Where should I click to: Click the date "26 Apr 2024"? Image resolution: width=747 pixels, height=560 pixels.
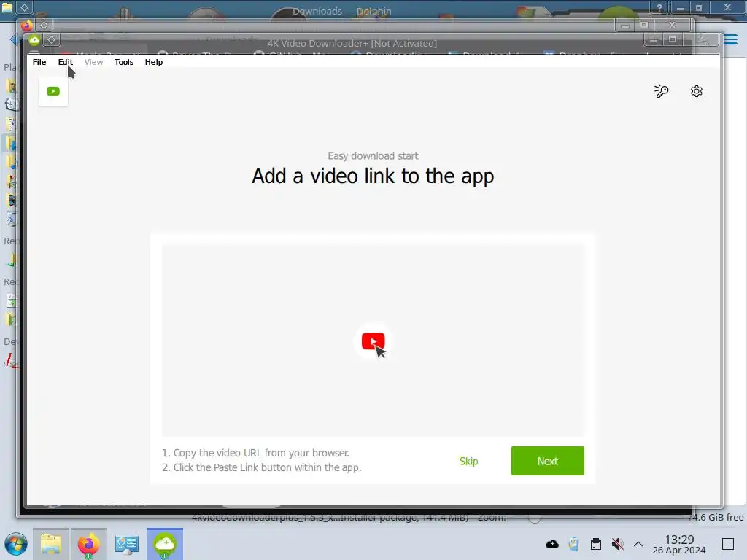[679, 551]
